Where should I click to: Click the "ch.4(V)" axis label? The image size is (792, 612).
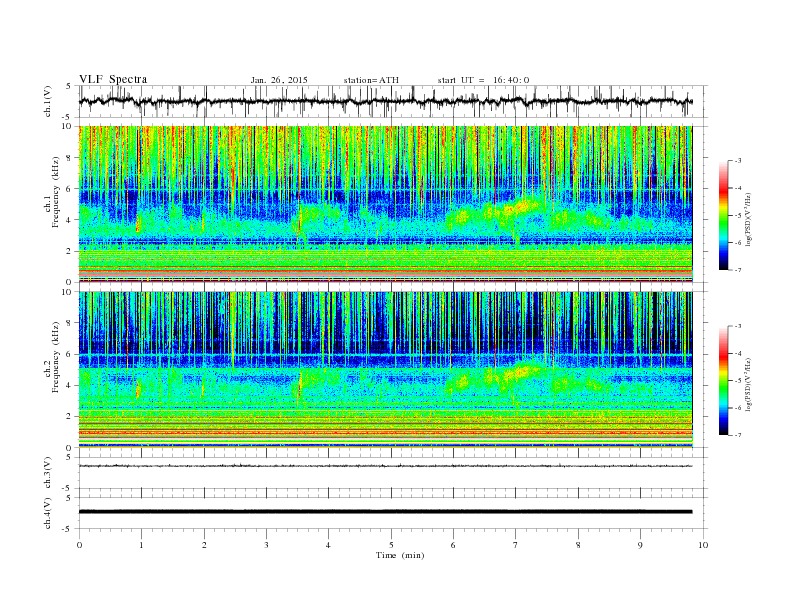pyautogui.click(x=47, y=513)
